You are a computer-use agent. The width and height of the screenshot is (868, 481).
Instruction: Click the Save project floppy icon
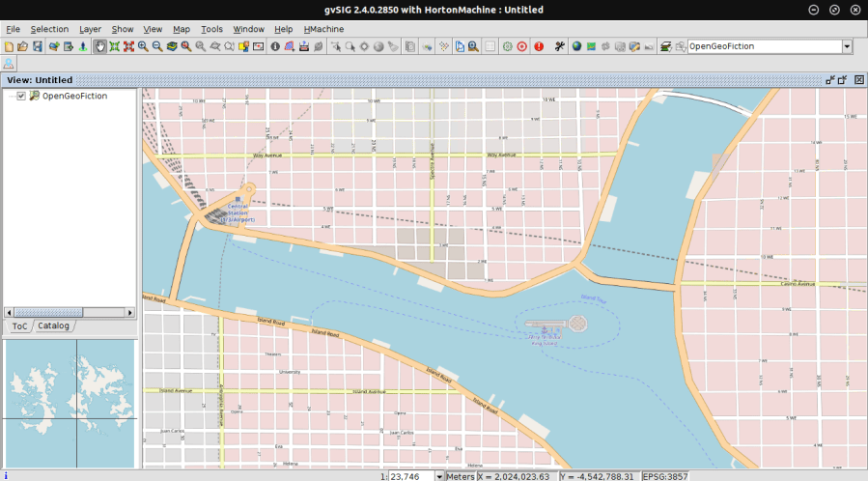tap(37, 46)
